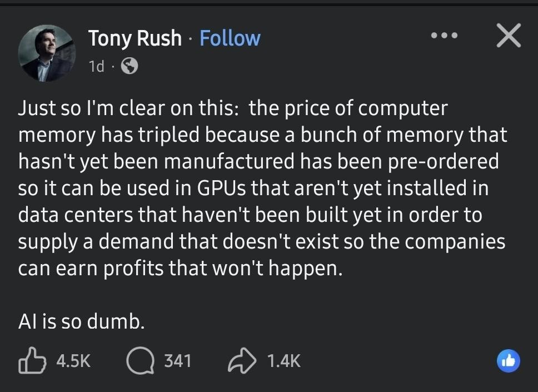538x392 pixels.
Task: Open the three-dot more options menu
Action: pos(444,36)
